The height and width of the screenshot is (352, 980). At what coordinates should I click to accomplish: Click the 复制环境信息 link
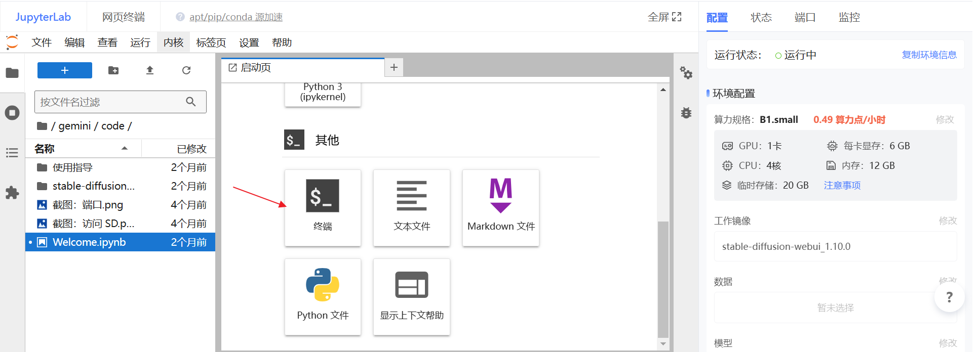click(929, 55)
